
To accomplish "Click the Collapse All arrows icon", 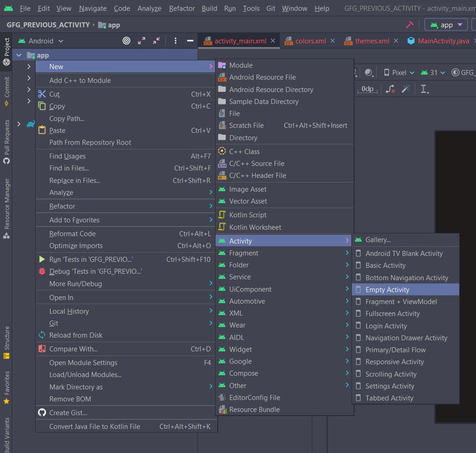I will coord(156,41).
